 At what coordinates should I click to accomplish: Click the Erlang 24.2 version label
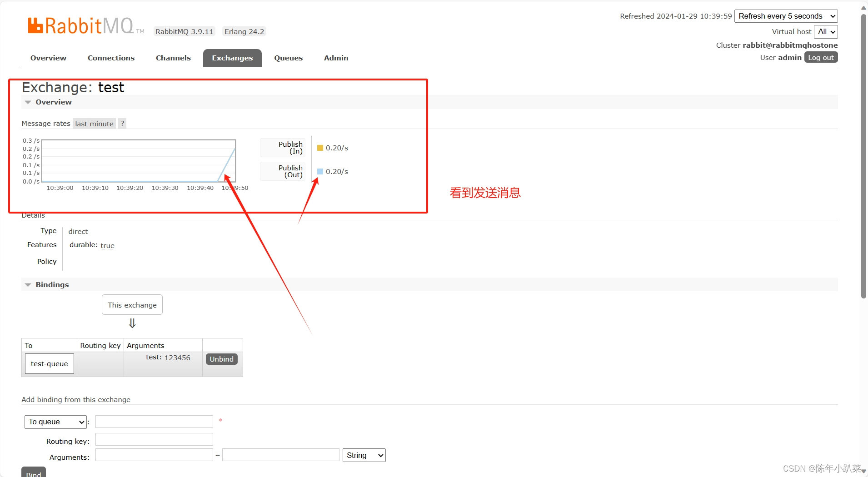coord(244,31)
